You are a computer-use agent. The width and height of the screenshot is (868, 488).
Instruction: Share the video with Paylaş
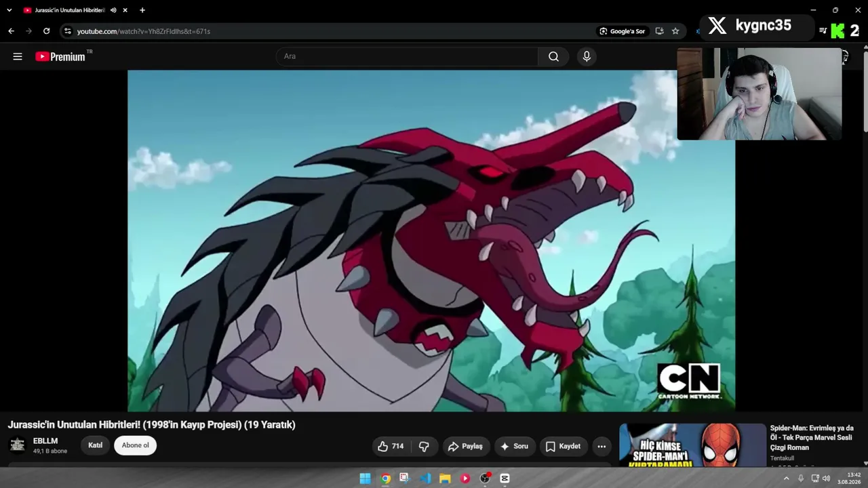pyautogui.click(x=465, y=446)
